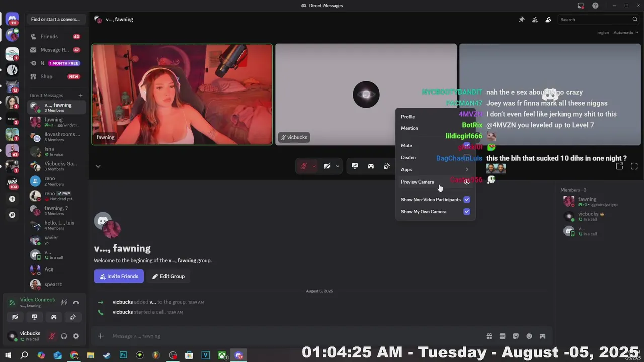Open Photoshop from the Windows taskbar
Viewport: 644px width, 362px height.
(123, 355)
